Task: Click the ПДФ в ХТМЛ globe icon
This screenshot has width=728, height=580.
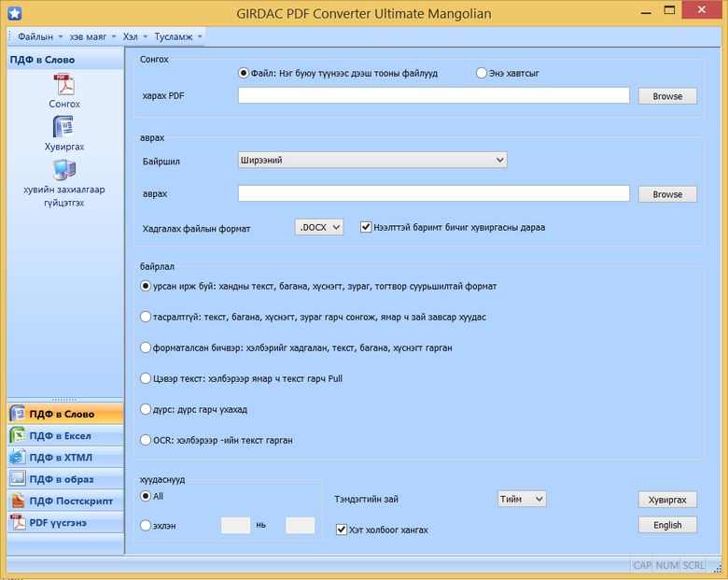Action: 18,458
